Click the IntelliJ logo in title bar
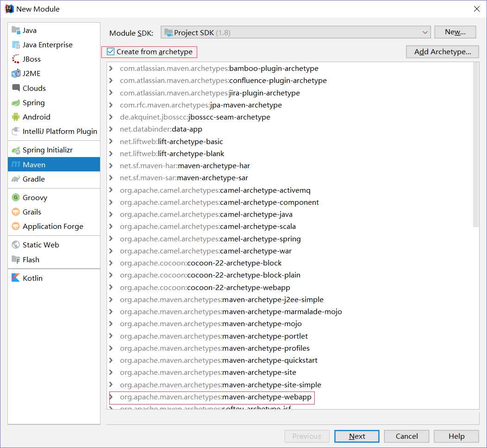This screenshot has width=487, height=448. click(x=9, y=9)
